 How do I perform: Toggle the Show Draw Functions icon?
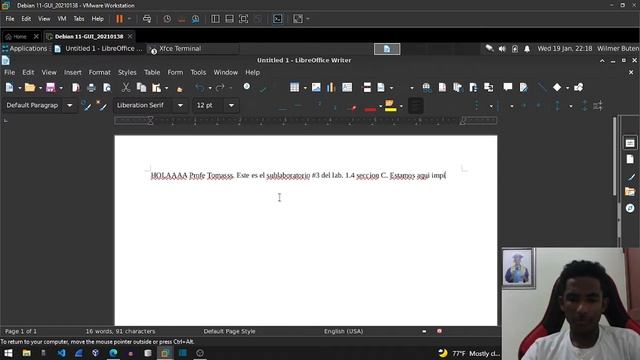pyautogui.click(x=578, y=87)
